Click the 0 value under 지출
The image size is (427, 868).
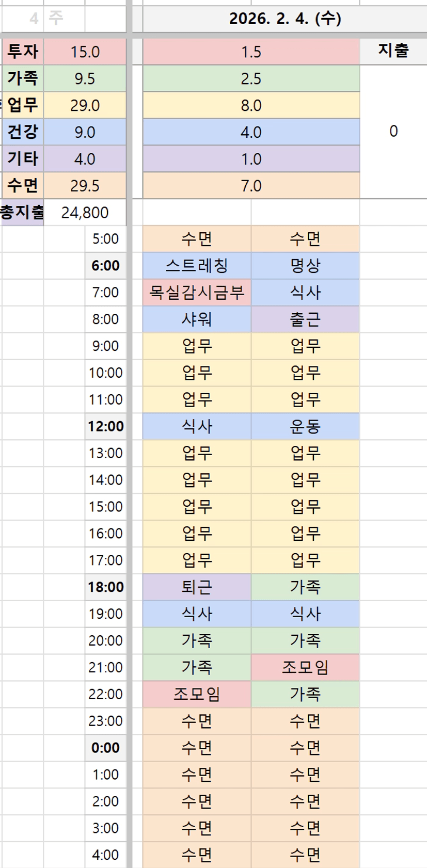coord(393,132)
